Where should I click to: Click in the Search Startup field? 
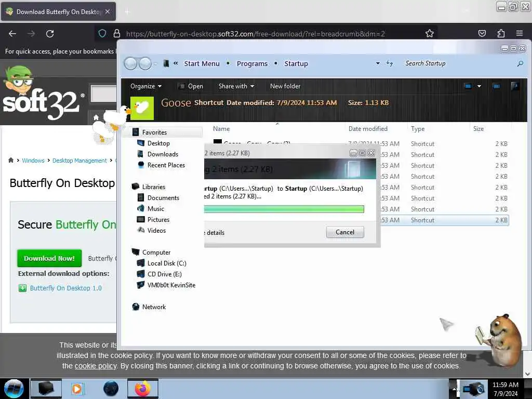coord(458,63)
